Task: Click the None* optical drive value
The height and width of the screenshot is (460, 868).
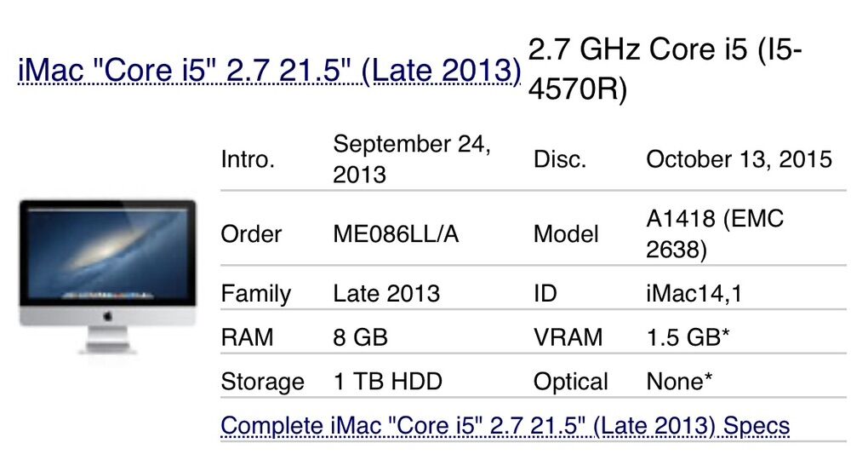Action: pyautogui.click(x=679, y=382)
